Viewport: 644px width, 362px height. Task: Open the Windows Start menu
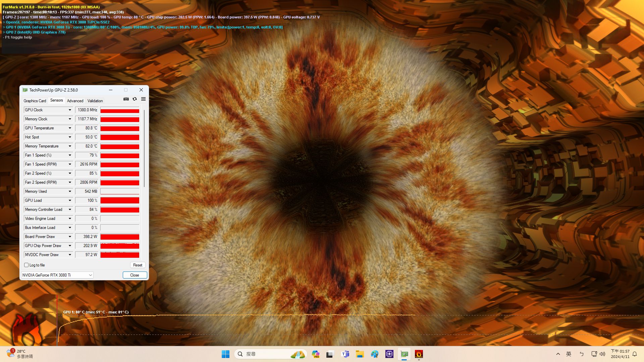pyautogui.click(x=225, y=354)
